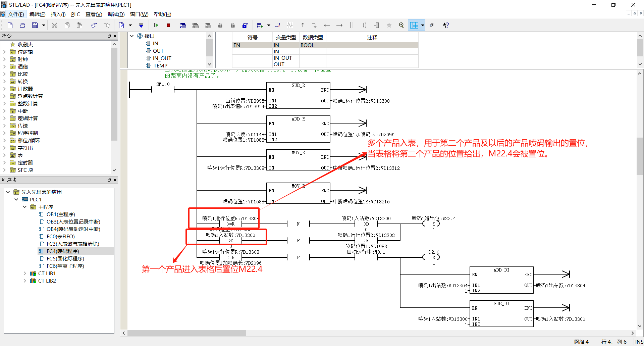This screenshot has width=644, height=346.
Task: Open the insert network dropdown arrow
Action: tap(269, 25)
